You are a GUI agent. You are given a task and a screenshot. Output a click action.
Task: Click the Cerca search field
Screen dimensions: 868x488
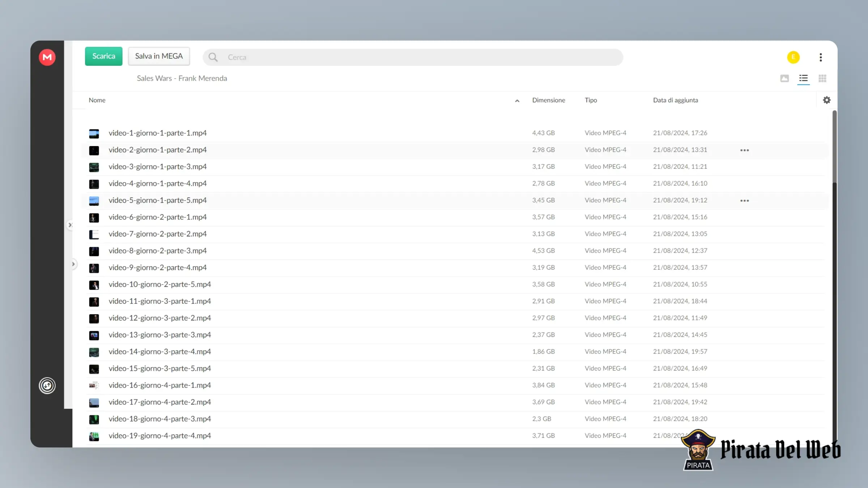[x=413, y=57]
